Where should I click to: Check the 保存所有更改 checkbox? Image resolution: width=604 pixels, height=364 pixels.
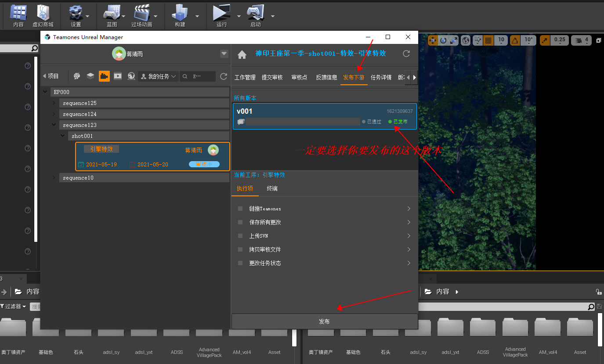point(240,223)
